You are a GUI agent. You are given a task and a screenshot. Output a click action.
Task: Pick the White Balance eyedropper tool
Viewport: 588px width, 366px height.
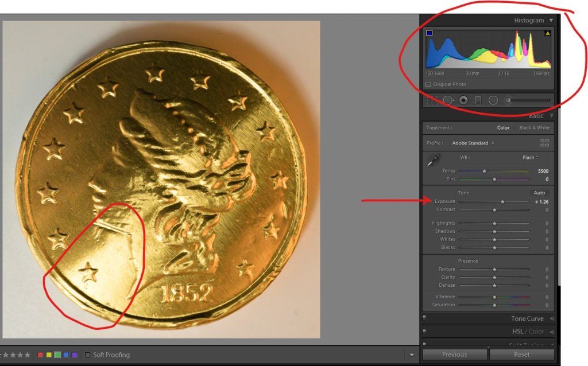click(x=434, y=161)
